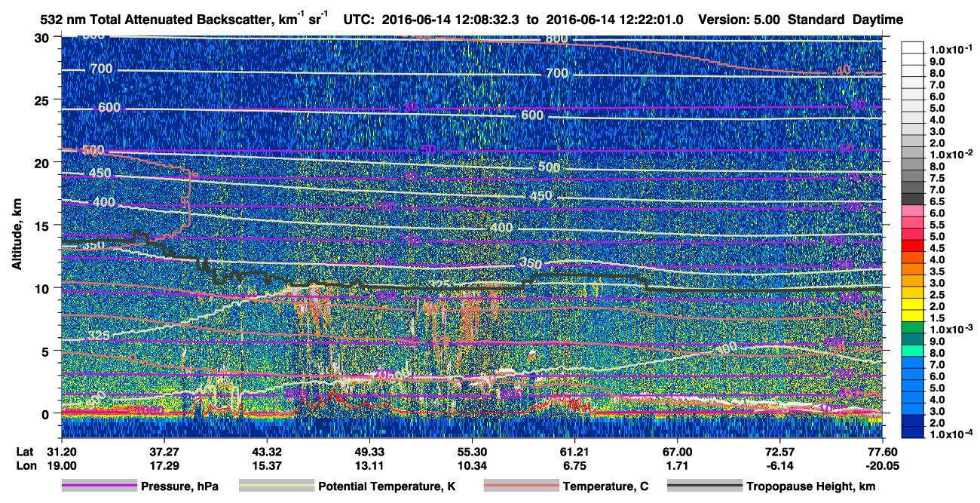The height and width of the screenshot is (503, 980).
Task: Click the orange colorbar segment beside '3.5'
Action: [x=914, y=271]
